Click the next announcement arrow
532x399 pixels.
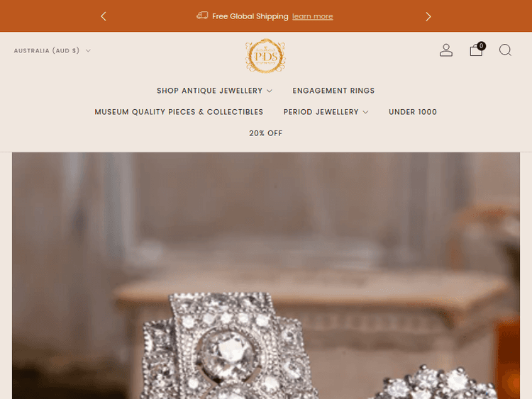click(x=428, y=16)
